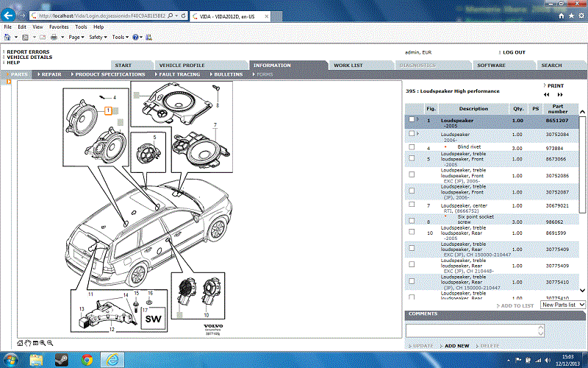The width and height of the screenshot is (588, 368).
Task: Open the New Parts list dropdown
Action: (x=563, y=305)
